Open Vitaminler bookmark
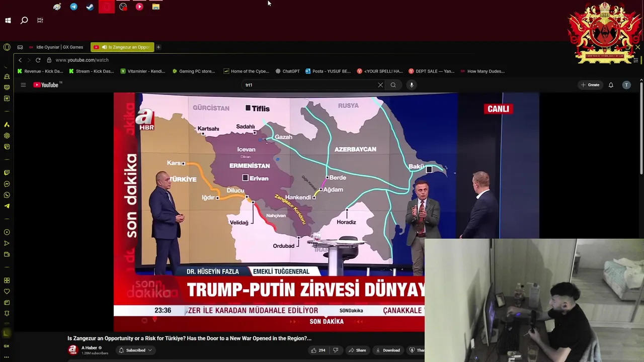This screenshot has width=644, height=362. [x=143, y=71]
